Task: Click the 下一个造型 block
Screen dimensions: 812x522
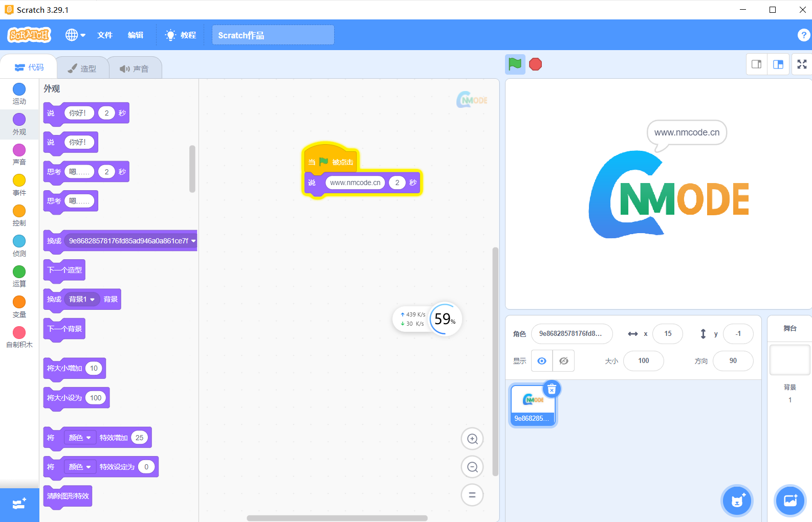Action: pyautogui.click(x=64, y=270)
